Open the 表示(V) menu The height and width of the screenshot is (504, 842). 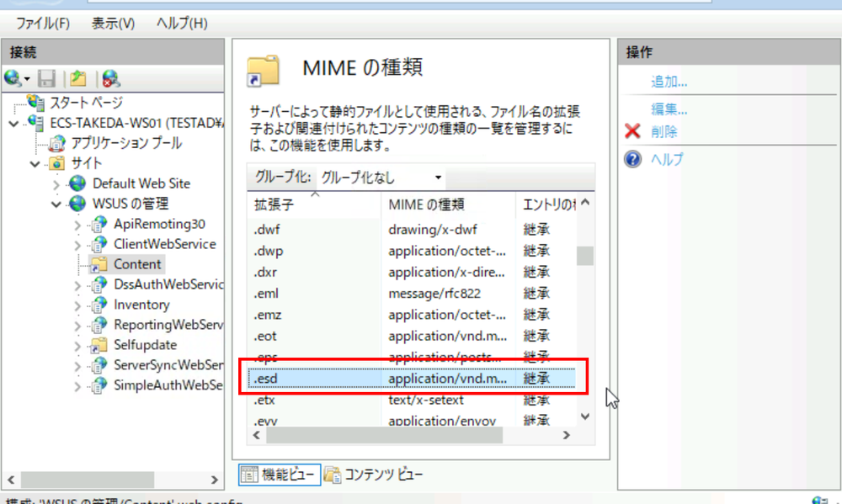pos(113,23)
